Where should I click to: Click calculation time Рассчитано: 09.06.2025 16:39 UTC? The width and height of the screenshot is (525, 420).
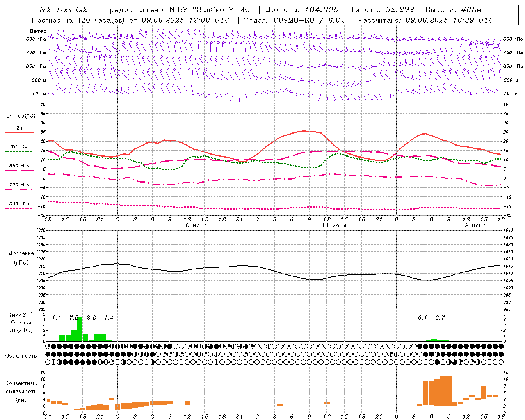pyautogui.click(x=426, y=20)
